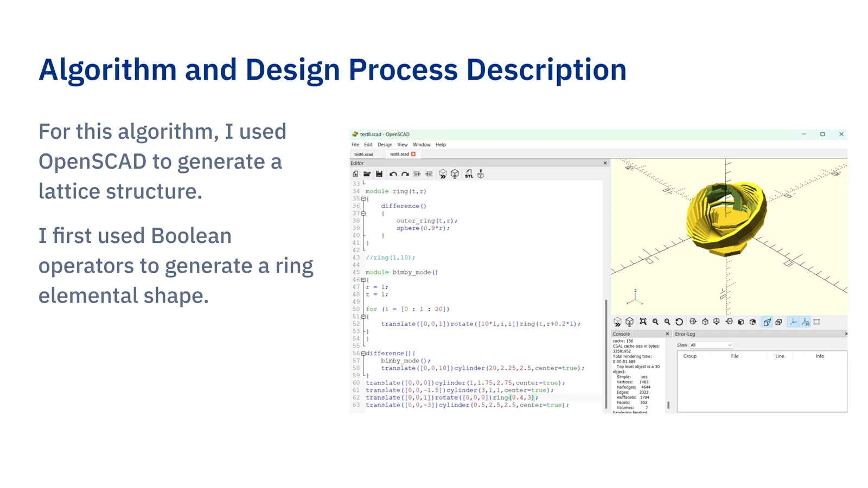
Task: Close the test8.scad tab with red X
Action: click(x=413, y=154)
